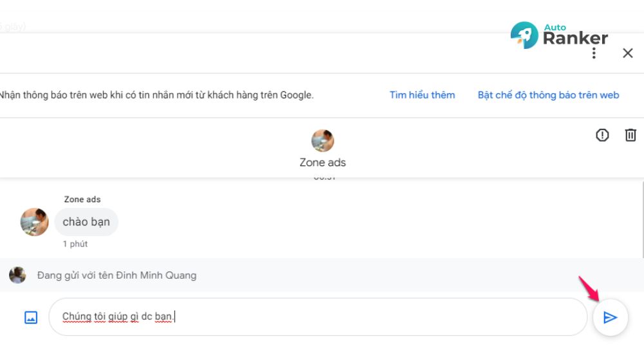Report the conversation via the exclamation icon

point(602,135)
